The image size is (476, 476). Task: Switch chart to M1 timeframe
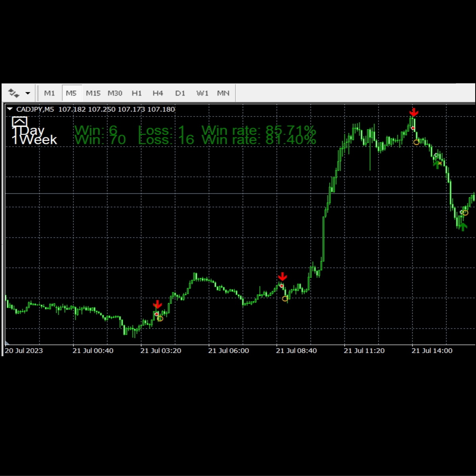50,93
